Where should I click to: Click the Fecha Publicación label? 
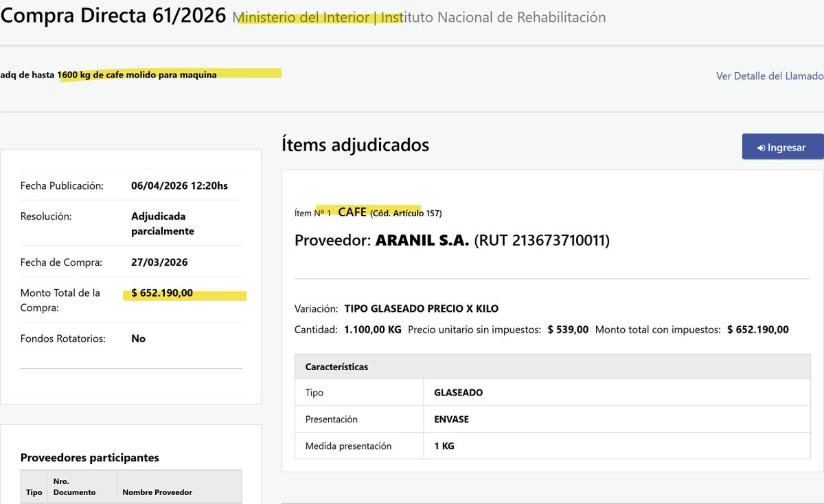click(x=62, y=186)
